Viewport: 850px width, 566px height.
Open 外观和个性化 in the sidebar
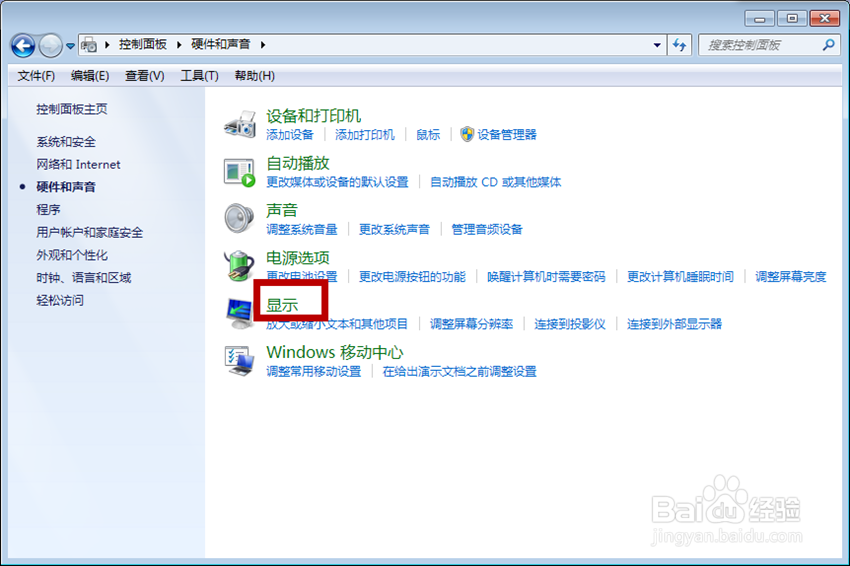pos(72,255)
